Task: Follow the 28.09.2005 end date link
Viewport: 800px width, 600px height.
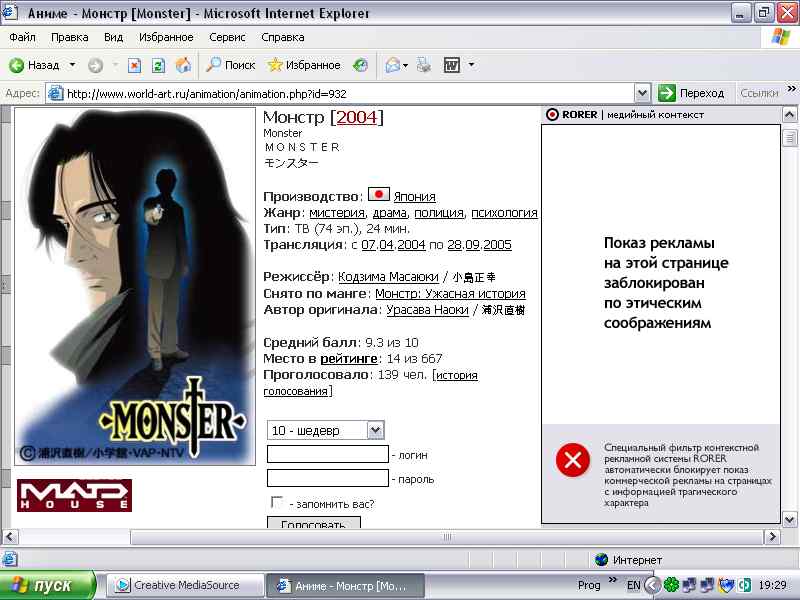Action: pos(480,245)
